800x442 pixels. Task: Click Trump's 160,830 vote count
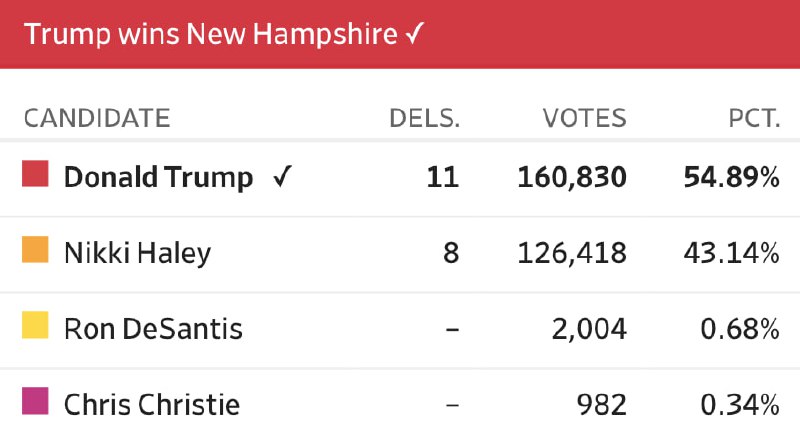coord(572,178)
